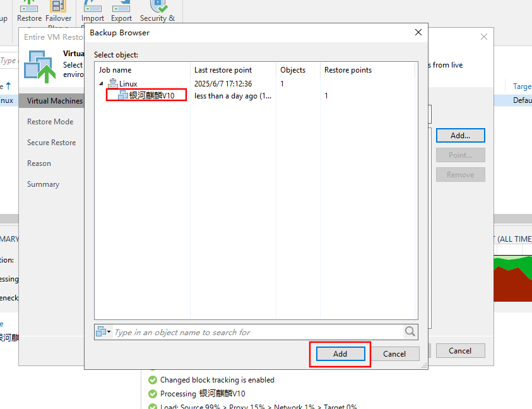Collapse the Linux job tree node

click(x=101, y=83)
